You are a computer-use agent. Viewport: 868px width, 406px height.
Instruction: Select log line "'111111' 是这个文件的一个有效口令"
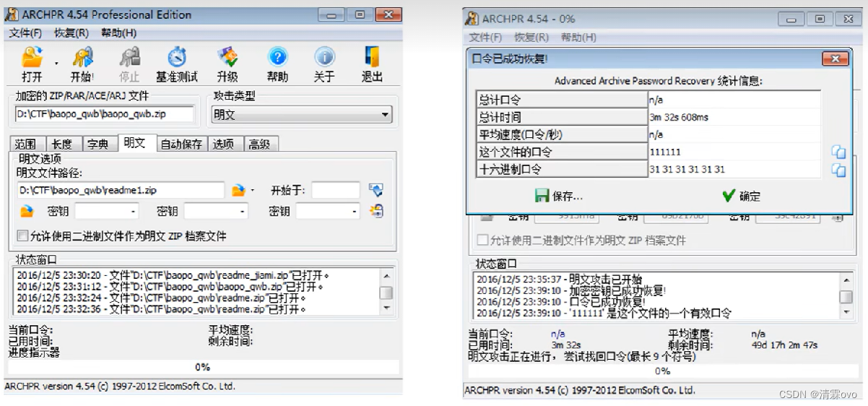coord(604,314)
